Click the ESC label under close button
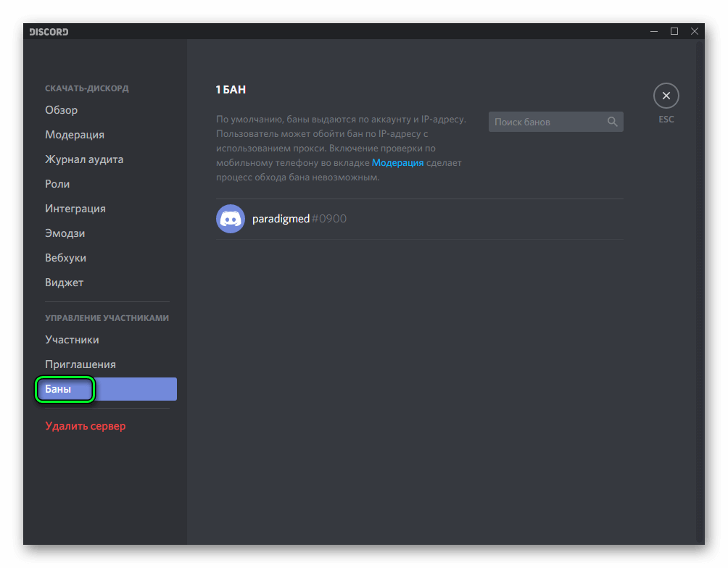This screenshot has height=568, width=728. tap(666, 120)
